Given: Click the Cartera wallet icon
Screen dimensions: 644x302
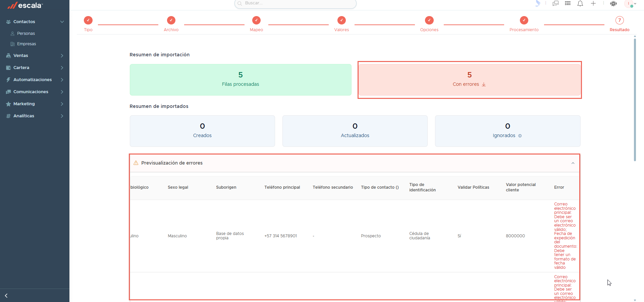Looking at the screenshot, I should point(8,68).
